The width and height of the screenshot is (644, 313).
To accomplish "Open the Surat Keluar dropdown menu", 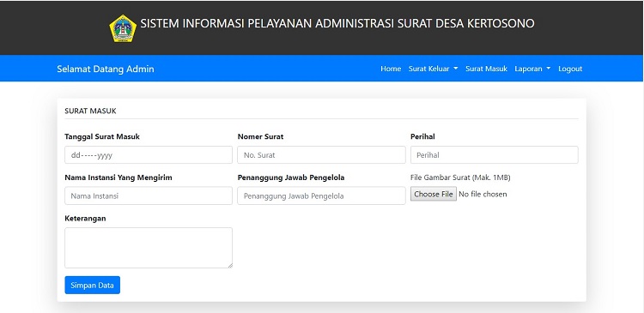I will 433,69.
